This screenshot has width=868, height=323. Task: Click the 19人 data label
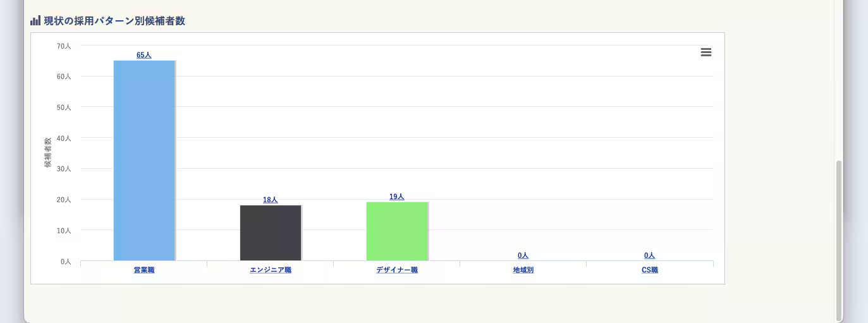click(397, 197)
